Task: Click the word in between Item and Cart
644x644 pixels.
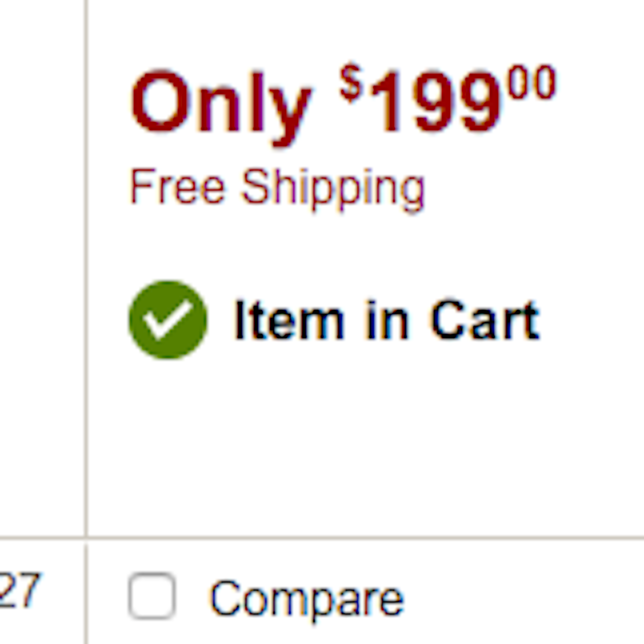Action: coord(387,320)
